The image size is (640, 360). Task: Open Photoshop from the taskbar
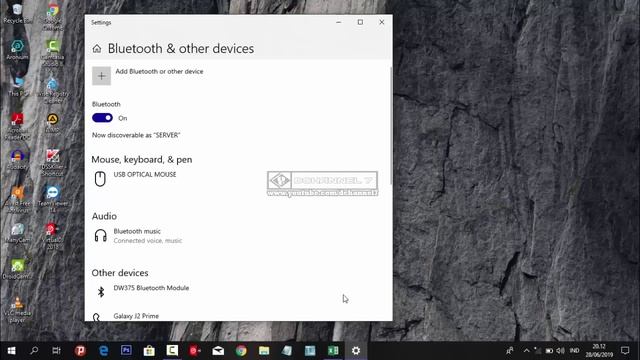tap(126, 351)
